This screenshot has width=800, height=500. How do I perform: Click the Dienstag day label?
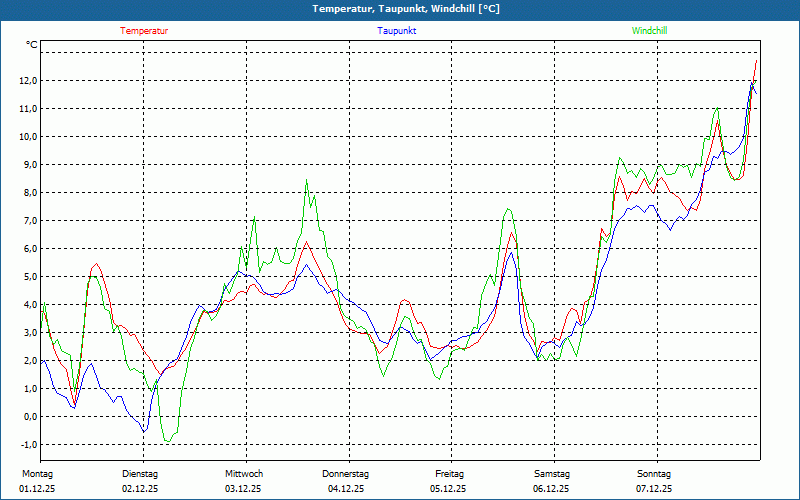(140, 474)
